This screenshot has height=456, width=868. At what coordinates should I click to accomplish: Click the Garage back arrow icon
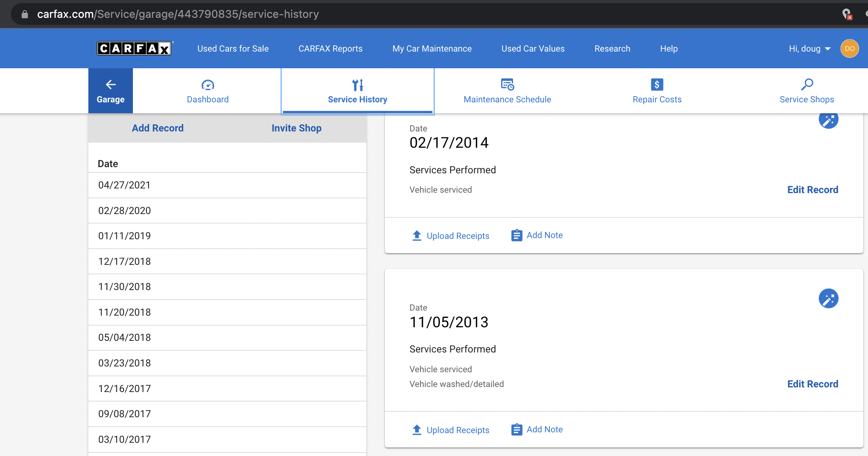coord(111,85)
